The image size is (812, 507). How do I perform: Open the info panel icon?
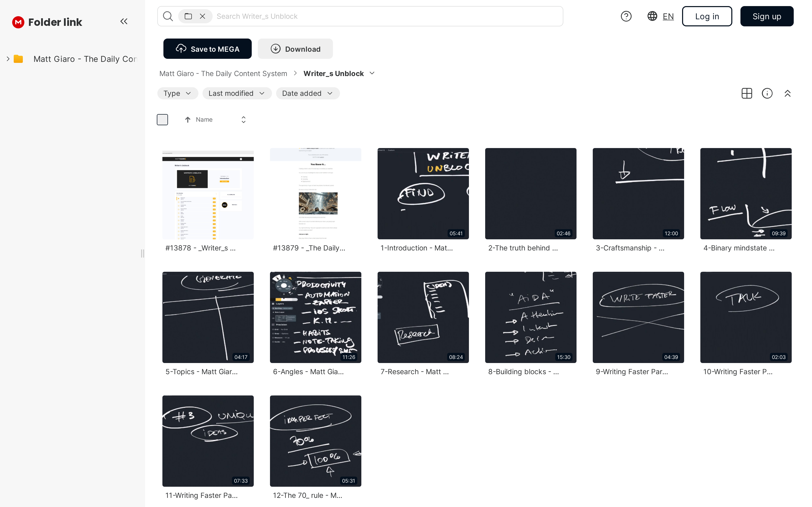pos(767,93)
